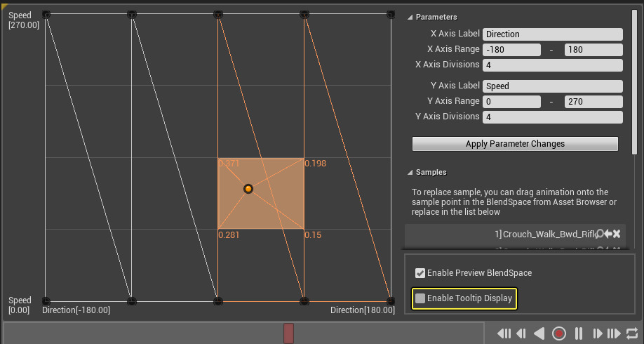Jump to the end of the animation
This screenshot has width=644, height=344.
pos(615,333)
